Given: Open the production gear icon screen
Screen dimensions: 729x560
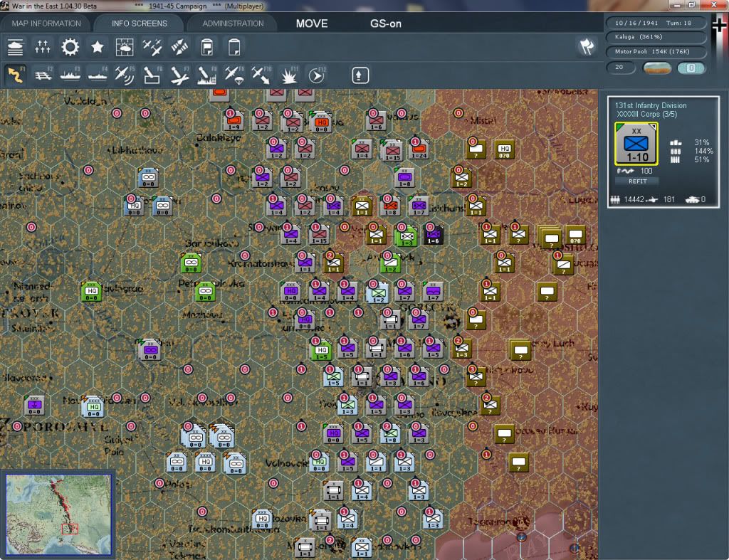Looking at the screenshot, I should pos(70,47).
